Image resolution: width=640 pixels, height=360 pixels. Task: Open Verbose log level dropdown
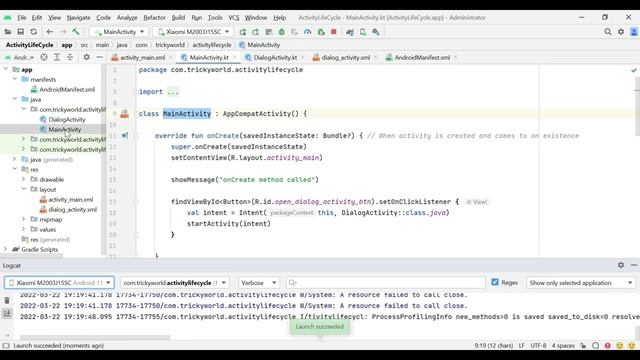(x=258, y=282)
